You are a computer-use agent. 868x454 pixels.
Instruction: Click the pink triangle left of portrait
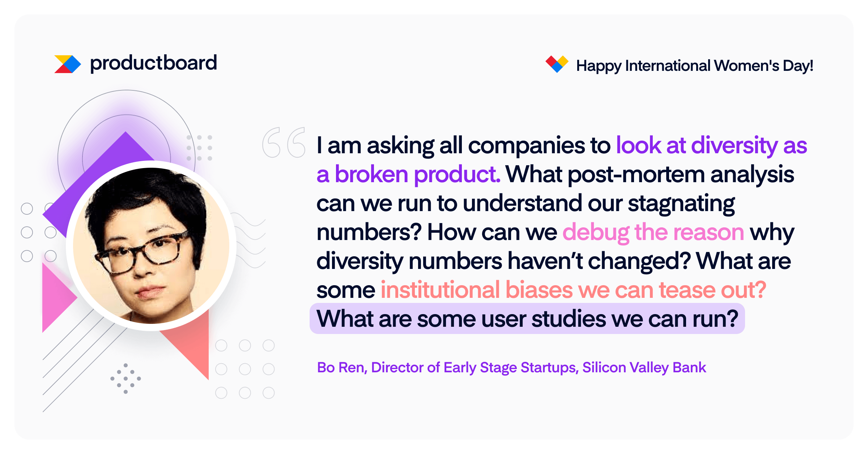58,297
